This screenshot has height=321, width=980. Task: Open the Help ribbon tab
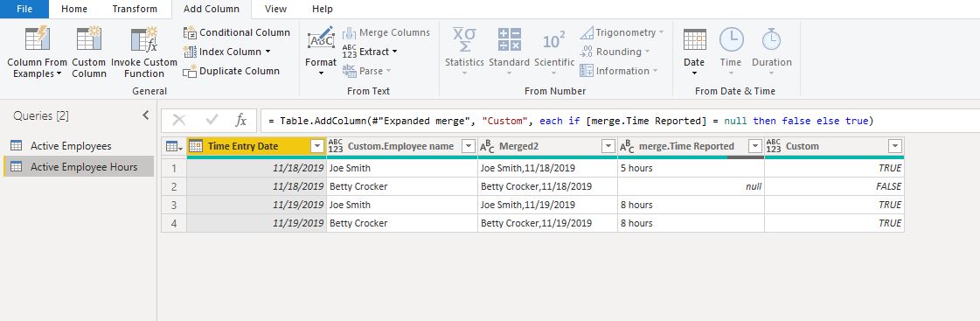323,9
